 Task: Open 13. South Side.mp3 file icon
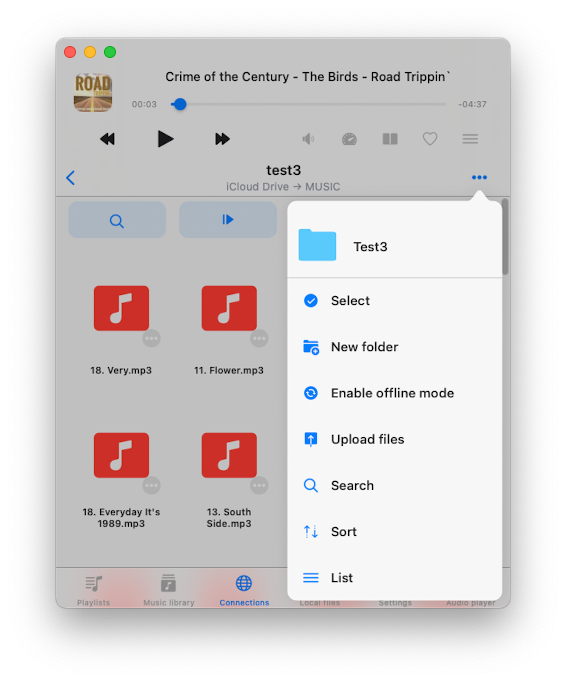pyautogui.click(x=229, y=455)
